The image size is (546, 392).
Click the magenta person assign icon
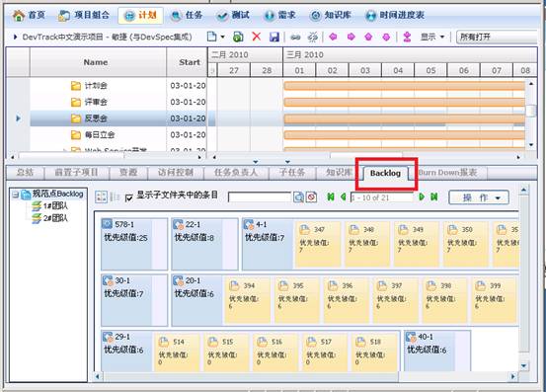pos(407,37)
